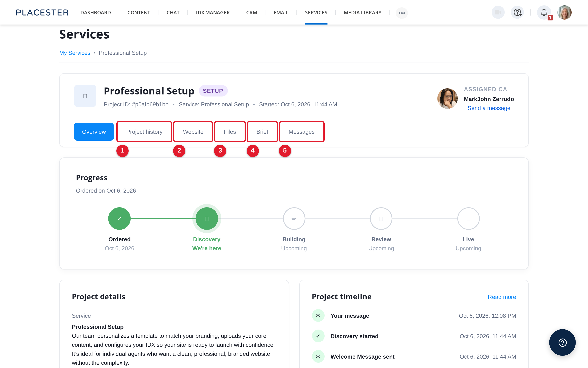Open the user profile avatar menu
588x368 pixels.
click(564, 12)
